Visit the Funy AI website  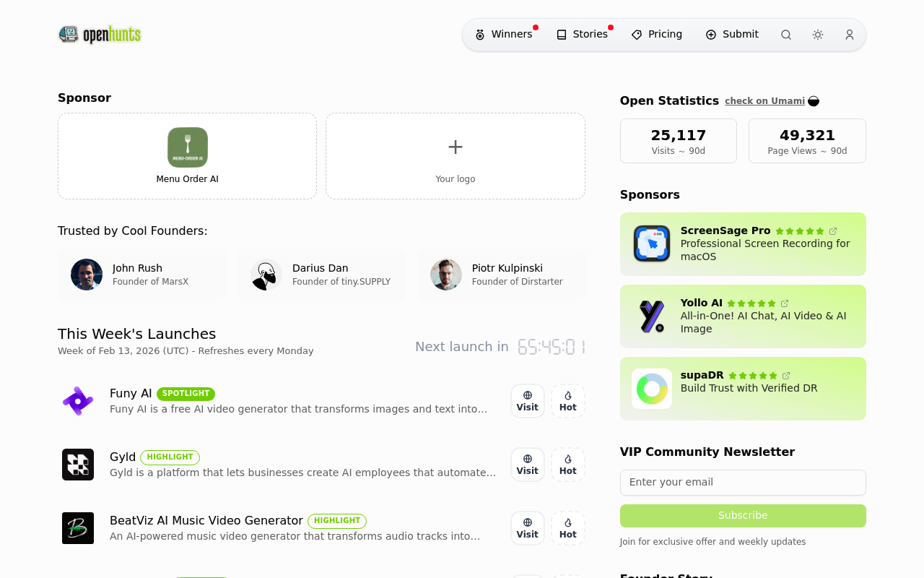tap(528, 401)
